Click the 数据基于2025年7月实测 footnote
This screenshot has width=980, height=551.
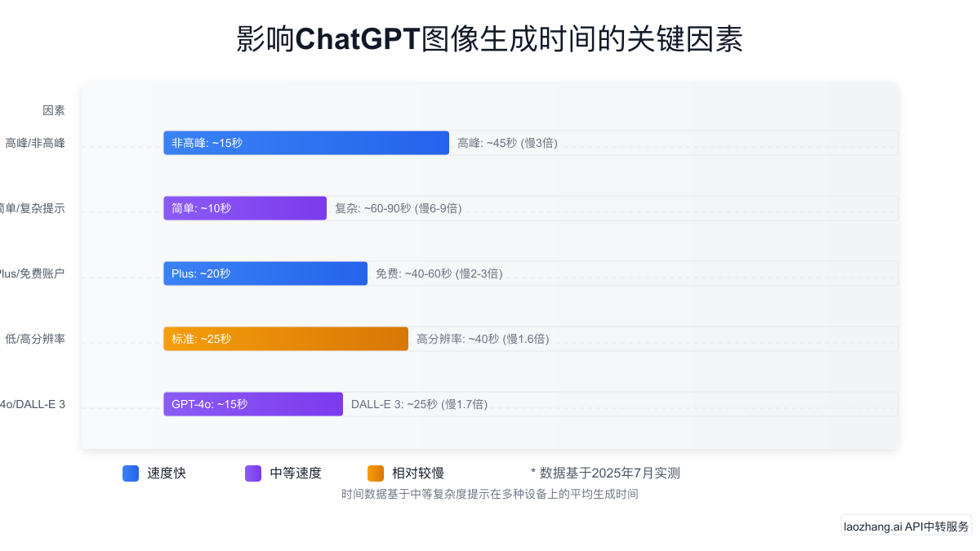tap(605, 473)
